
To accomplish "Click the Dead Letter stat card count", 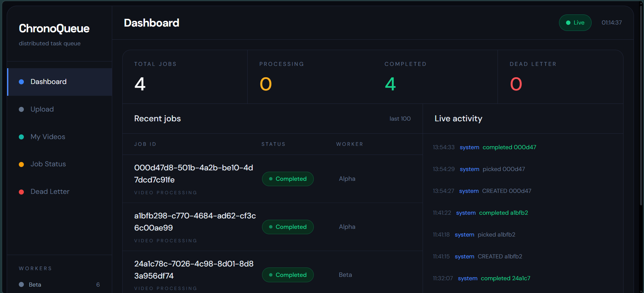I will [x=516, y=84].
